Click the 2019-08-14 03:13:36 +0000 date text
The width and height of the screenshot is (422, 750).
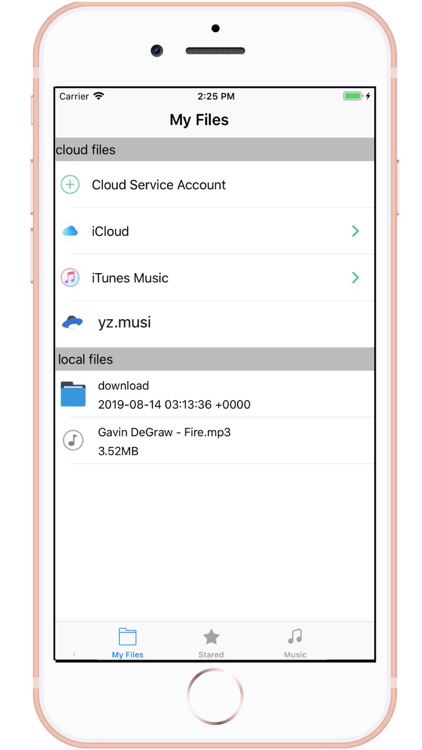pos(174,405)
